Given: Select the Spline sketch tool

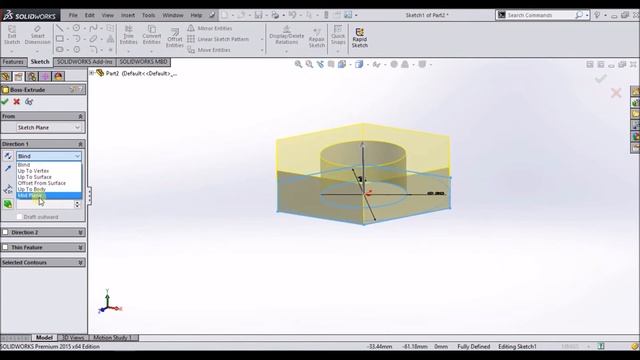Looking at the screenshot, I should point(93,28).
